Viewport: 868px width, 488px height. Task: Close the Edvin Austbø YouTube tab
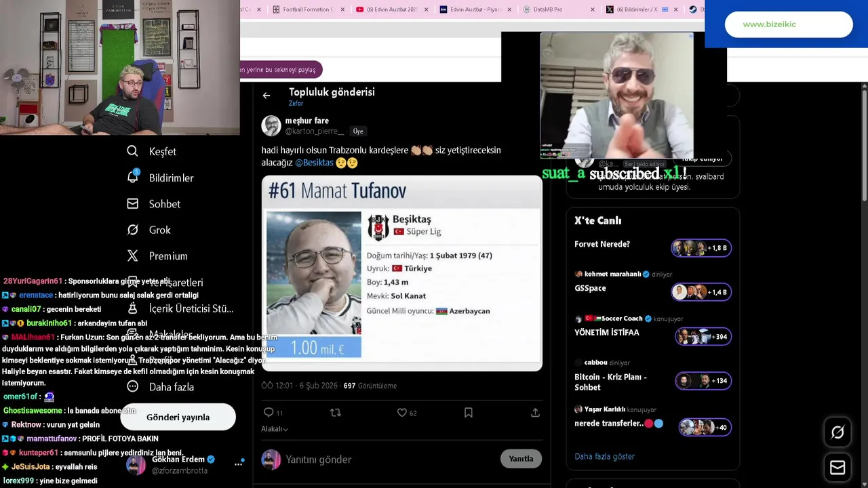(426, 9)
